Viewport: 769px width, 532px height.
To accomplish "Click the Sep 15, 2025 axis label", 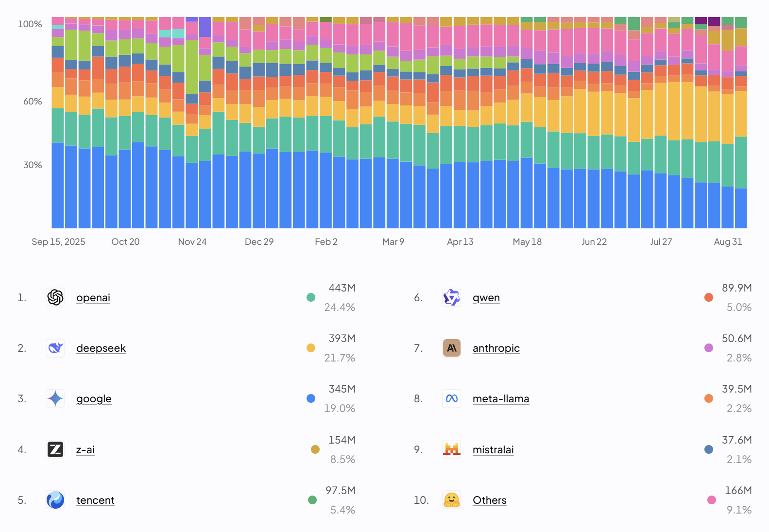I will (x=58, y=241).
